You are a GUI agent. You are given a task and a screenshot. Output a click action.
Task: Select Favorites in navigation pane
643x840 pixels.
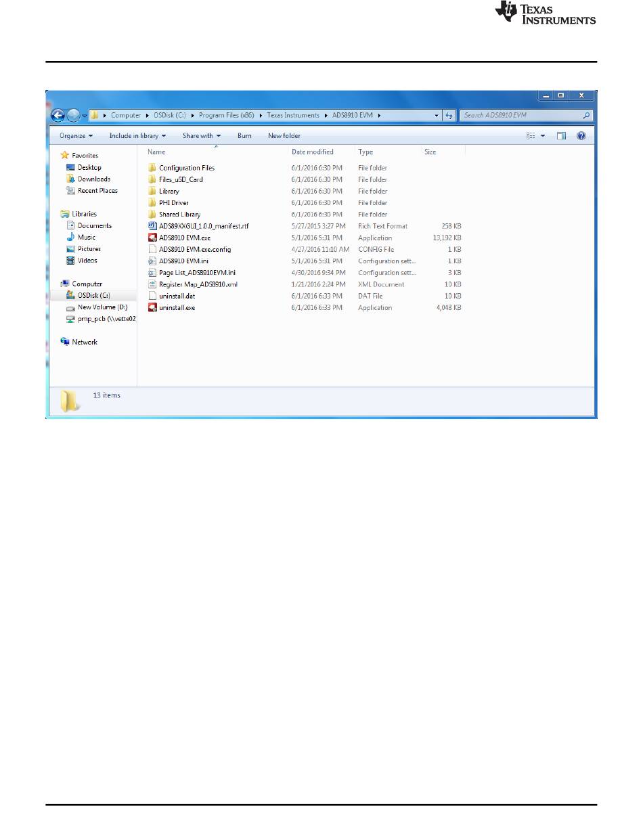85,156
